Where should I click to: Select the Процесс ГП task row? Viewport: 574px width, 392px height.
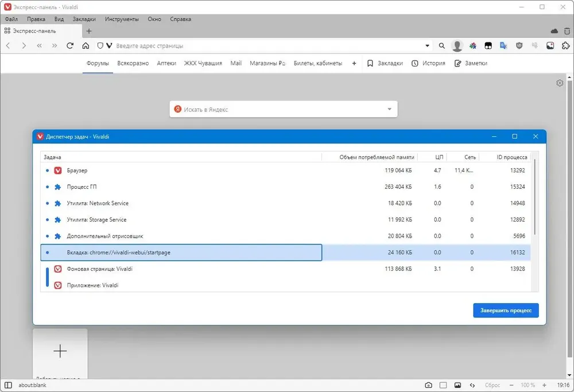point(285,187)
